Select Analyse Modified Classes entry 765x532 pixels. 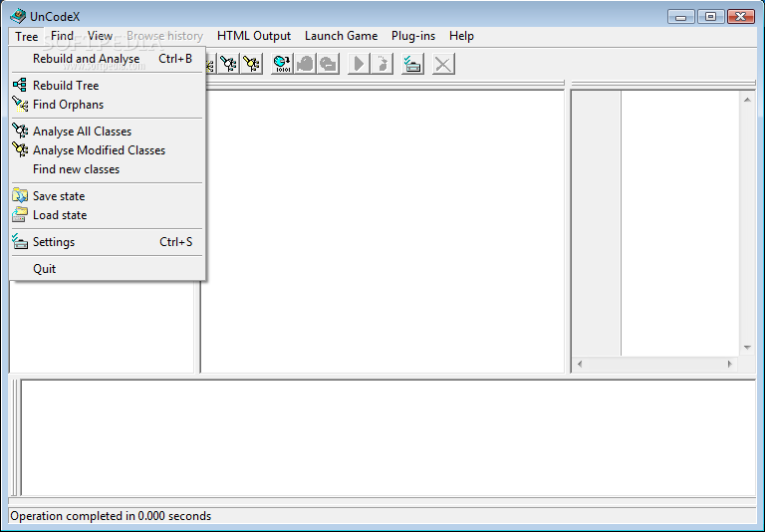click(108, 149)
